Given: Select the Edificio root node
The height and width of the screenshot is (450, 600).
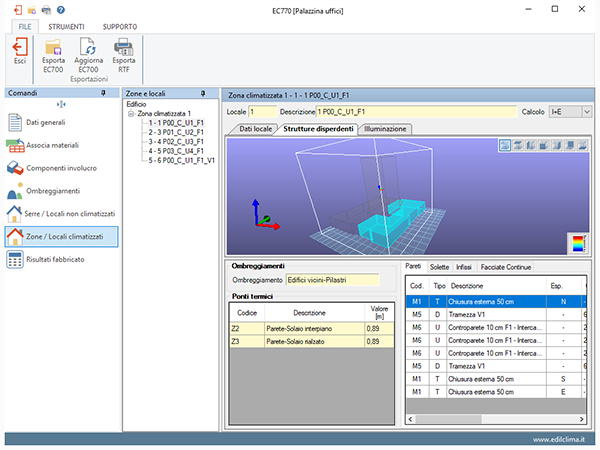Looking at the screenshot, I should pos(136,104).
